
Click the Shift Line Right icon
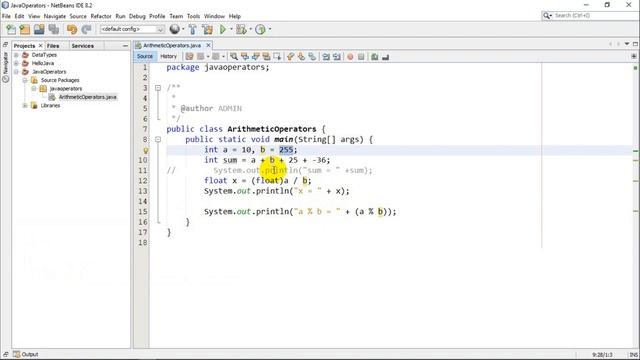tap(337, 57)
